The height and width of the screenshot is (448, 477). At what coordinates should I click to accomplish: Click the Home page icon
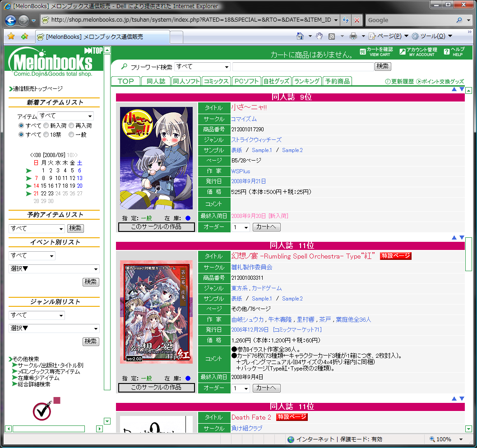(x=300, y=36)
